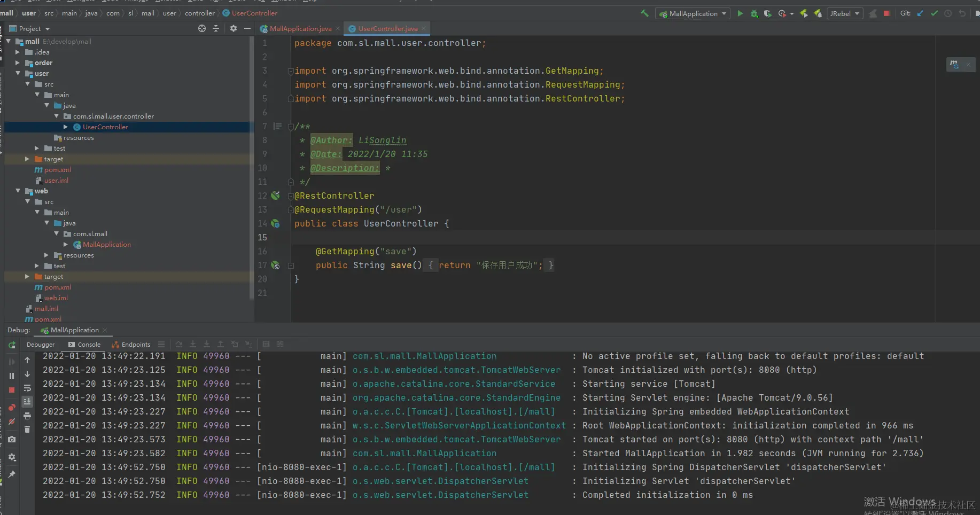
Task: Locate current file with crosshair icon
Action: [x=201, y=28]
